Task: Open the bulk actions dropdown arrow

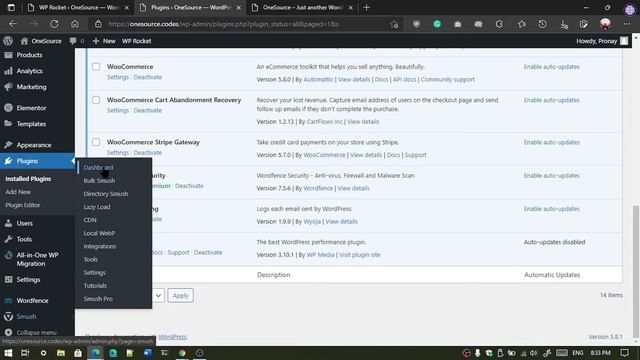Action: tap(158, 296)
